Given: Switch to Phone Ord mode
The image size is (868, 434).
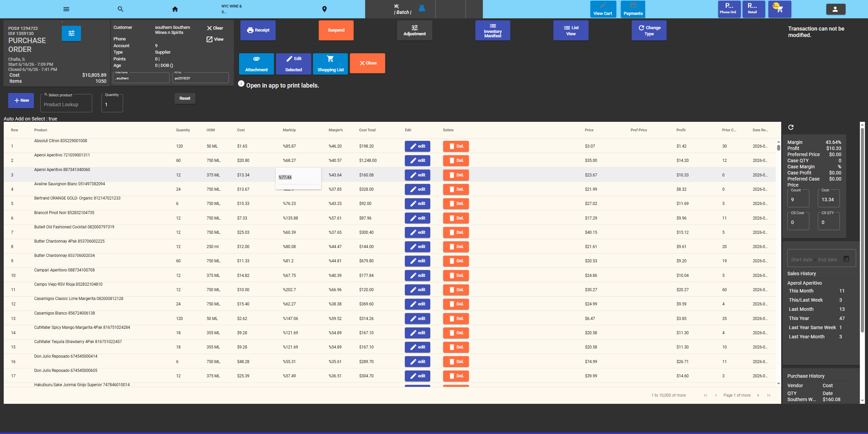Looking at the screenshot, I should [x=728, y=9].
